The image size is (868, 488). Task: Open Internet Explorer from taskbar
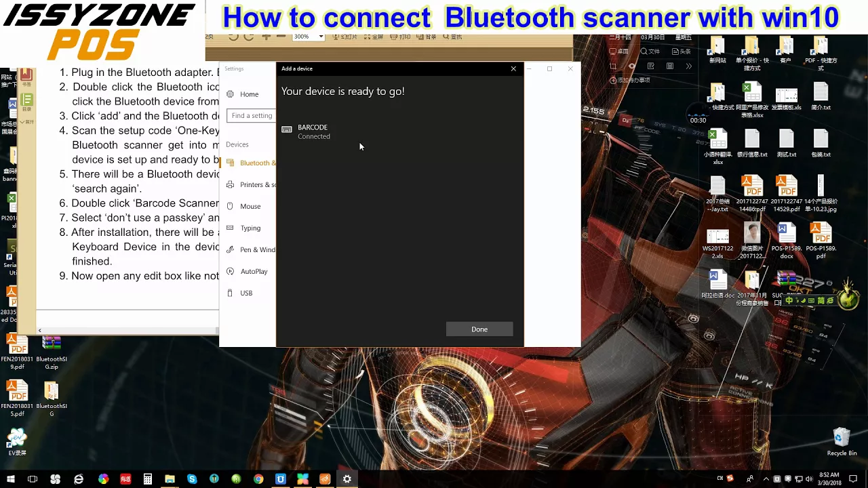coord(79,479)
